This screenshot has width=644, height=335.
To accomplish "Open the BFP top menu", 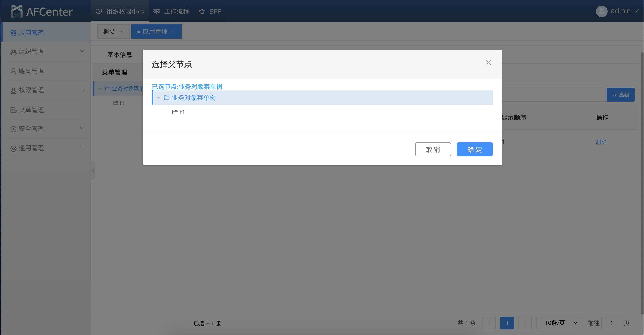I will 210,11.
